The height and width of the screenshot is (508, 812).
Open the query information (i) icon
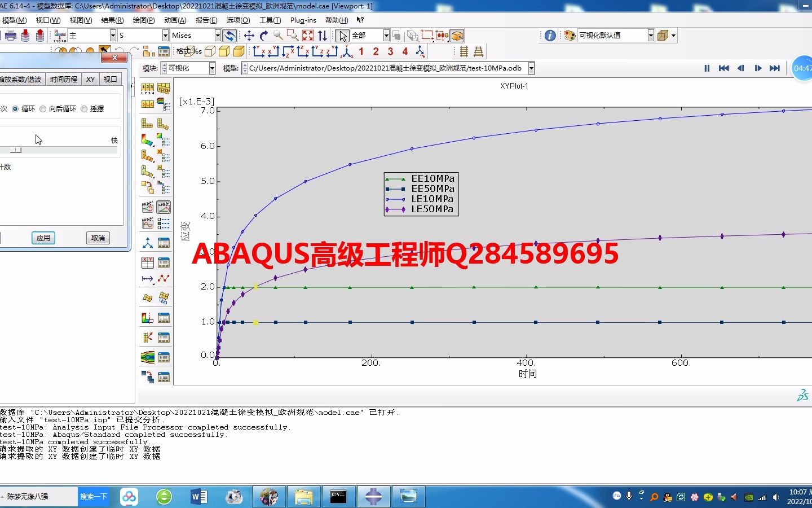pos(550,36)
